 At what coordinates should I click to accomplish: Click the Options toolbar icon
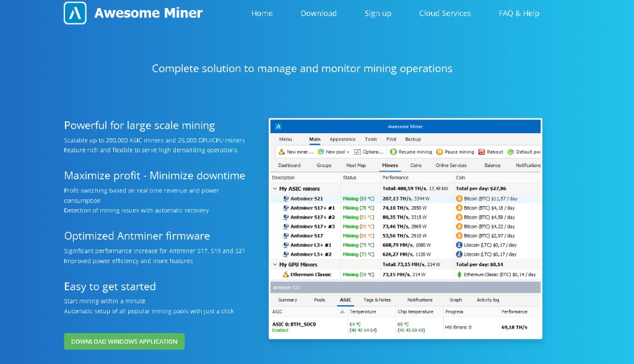(357, 152)
